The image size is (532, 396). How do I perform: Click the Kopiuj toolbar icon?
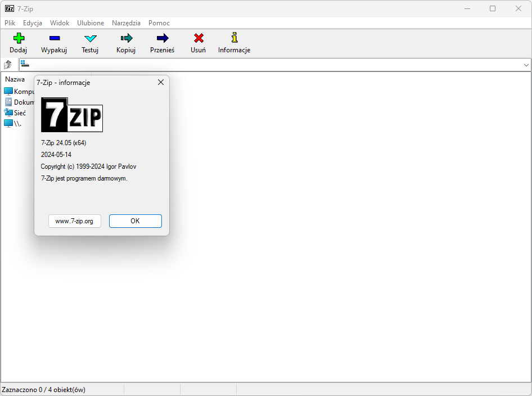tap(126, 38)
